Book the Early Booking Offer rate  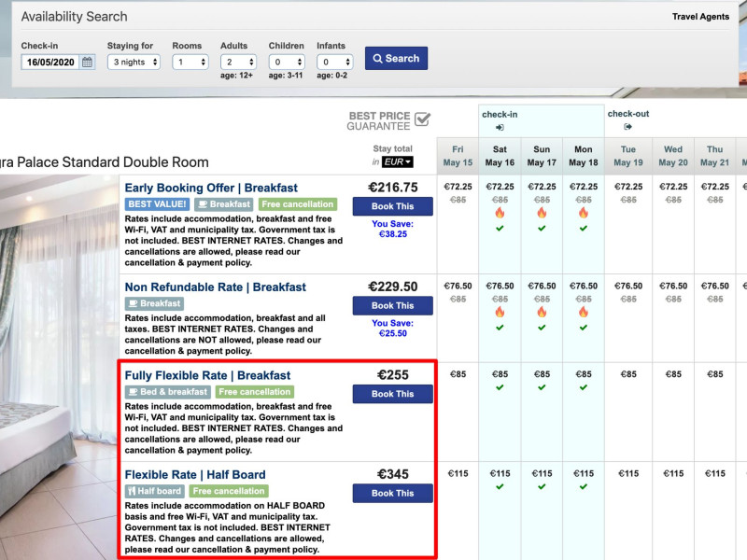coord(392,206)
